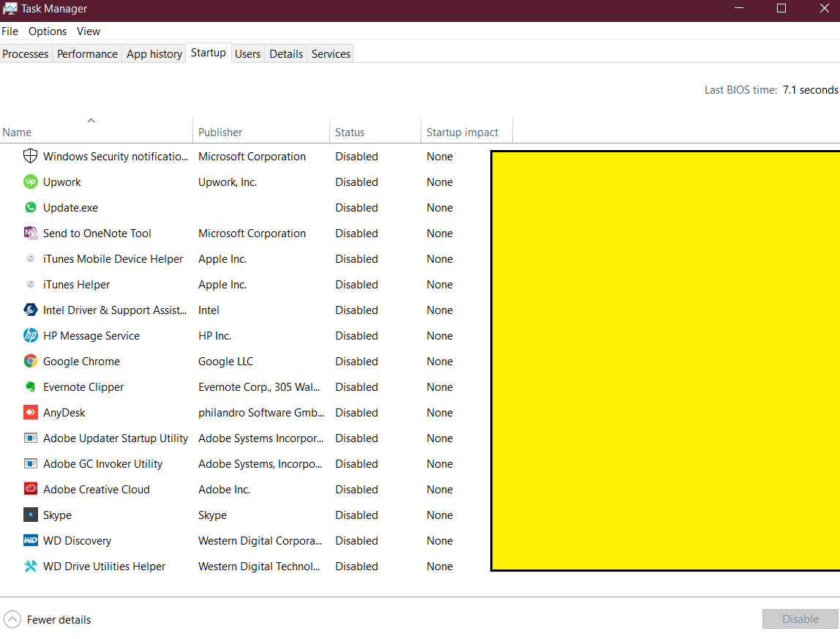Select the Send to OneNote Tool name
Screen dimensions: 840x639
pos(97,233)
